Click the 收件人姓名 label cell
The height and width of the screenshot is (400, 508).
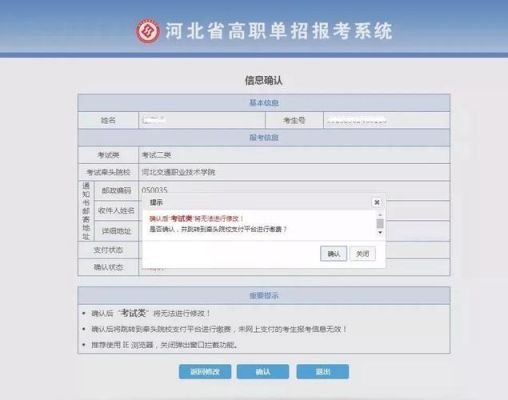click(x=116, y=211)
